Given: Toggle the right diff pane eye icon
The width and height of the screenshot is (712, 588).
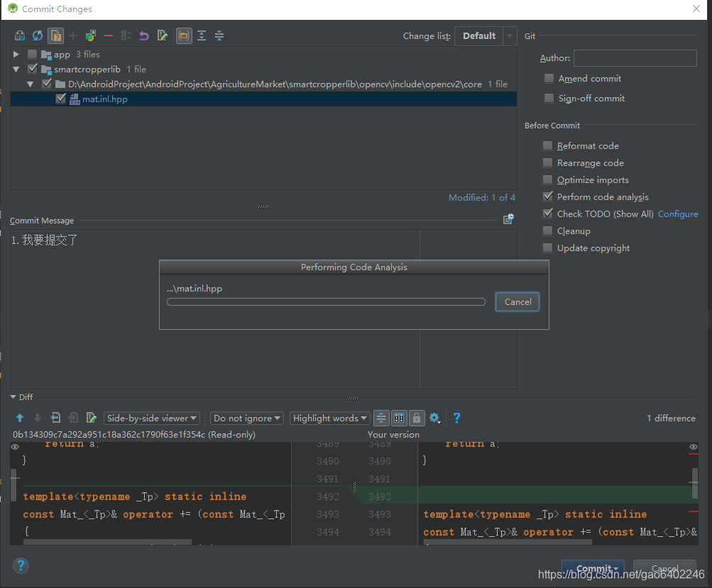Looking at the screenshot, I should pos(694,447).
